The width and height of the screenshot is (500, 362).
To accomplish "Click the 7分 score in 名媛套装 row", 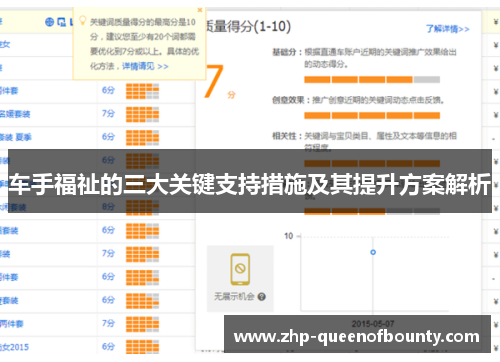I will pyautogui.click(x=108, y=114).
